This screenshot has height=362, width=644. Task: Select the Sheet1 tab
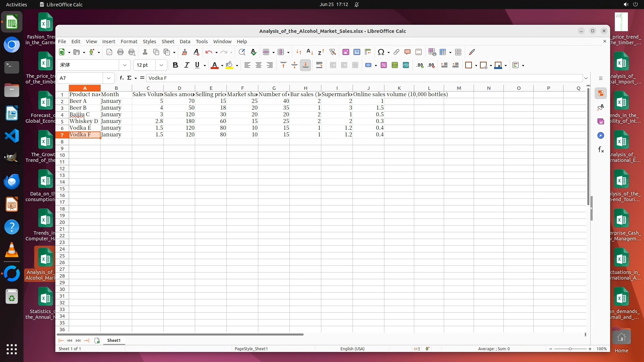tap(114, 340)
